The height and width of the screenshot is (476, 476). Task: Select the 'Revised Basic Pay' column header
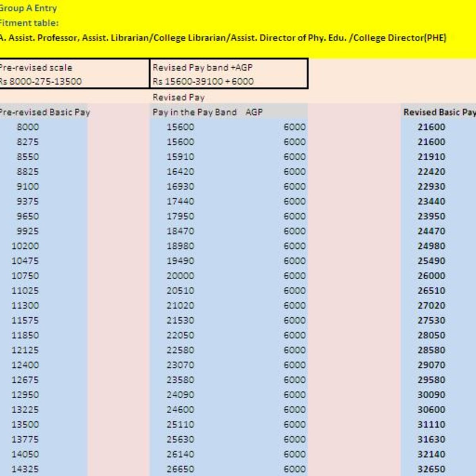point(439,112)
